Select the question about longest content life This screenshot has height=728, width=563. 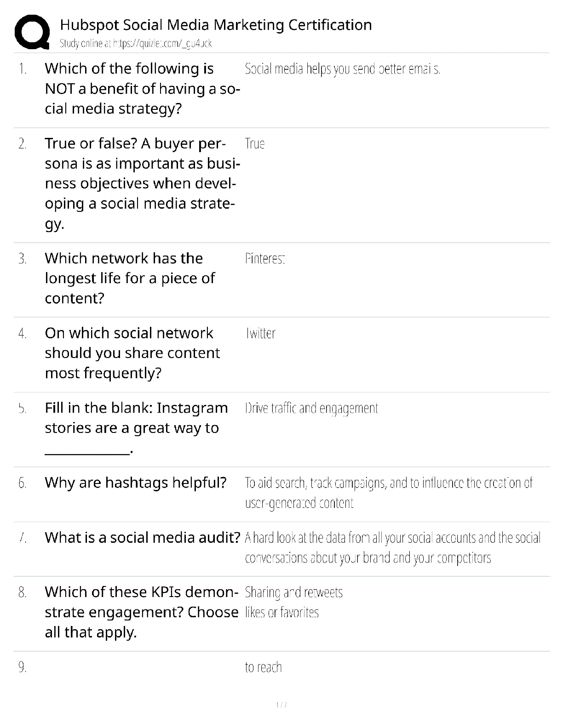pyautogui.click(x=130, y=278)
